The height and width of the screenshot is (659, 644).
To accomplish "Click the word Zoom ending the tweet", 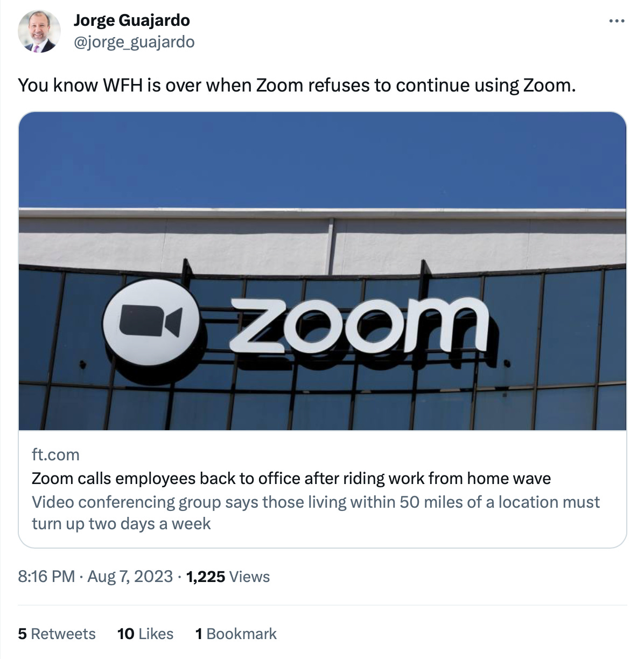I will pyautogui.click(x=549, y=85).
